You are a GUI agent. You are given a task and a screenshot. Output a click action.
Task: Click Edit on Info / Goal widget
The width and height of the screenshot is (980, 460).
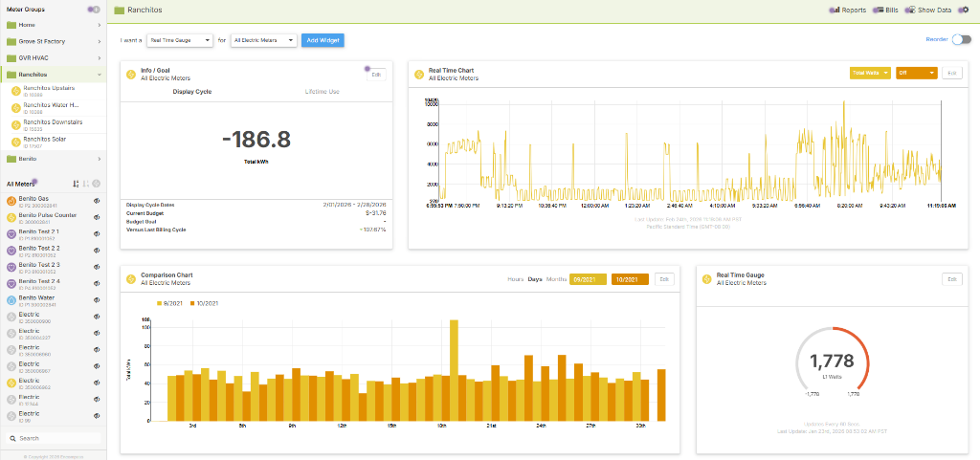click(376, 75)
